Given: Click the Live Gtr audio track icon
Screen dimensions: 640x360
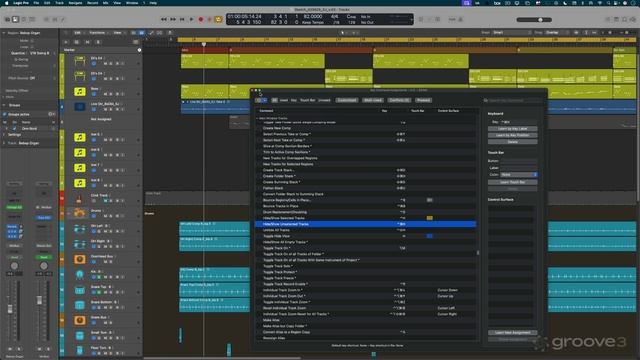Looking at the screenshot, I should click(80, 107).
